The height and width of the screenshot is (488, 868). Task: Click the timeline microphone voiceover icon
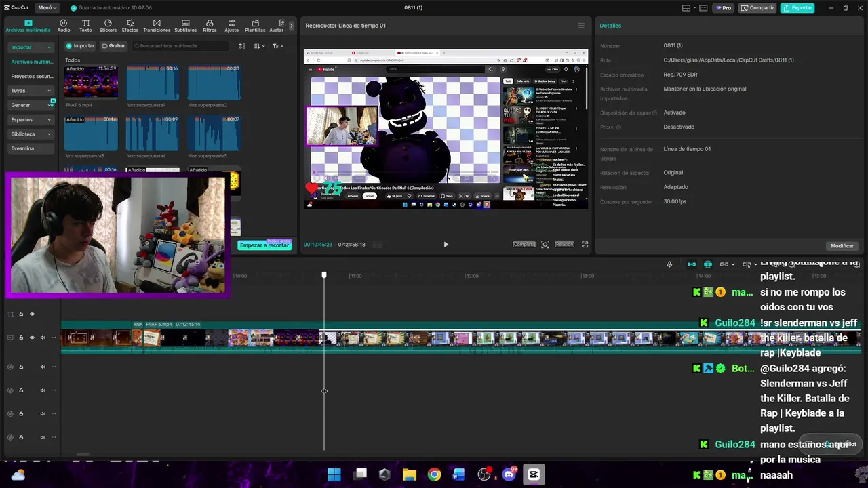669,264
